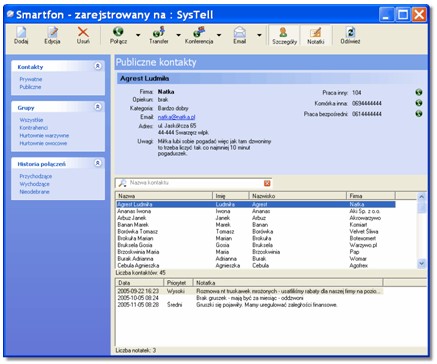Select contact Cebula Agnieszka
Image resolution: width=437 pixels, height=364 pixels.
point(256,266)
